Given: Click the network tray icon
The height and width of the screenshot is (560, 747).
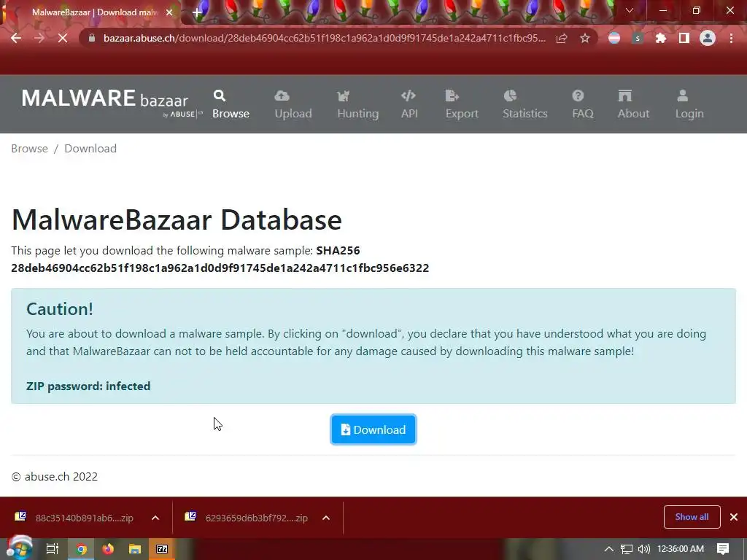Looking at the screenshot, I should (x=627, y=549).
